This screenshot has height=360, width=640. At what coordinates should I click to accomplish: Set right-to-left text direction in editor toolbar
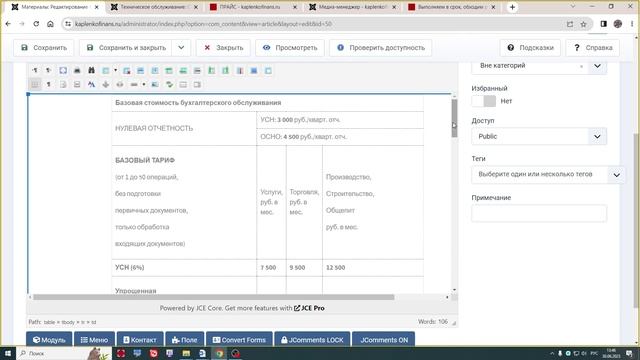point(49,71)
